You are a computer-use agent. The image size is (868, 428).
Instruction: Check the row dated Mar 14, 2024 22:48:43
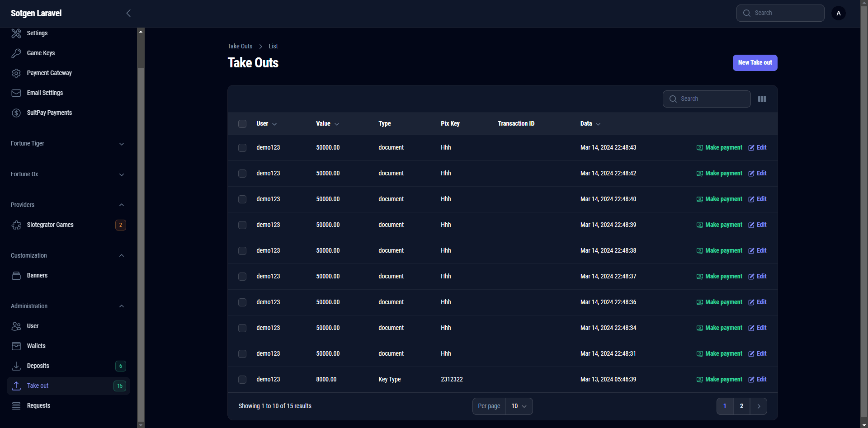242,148
